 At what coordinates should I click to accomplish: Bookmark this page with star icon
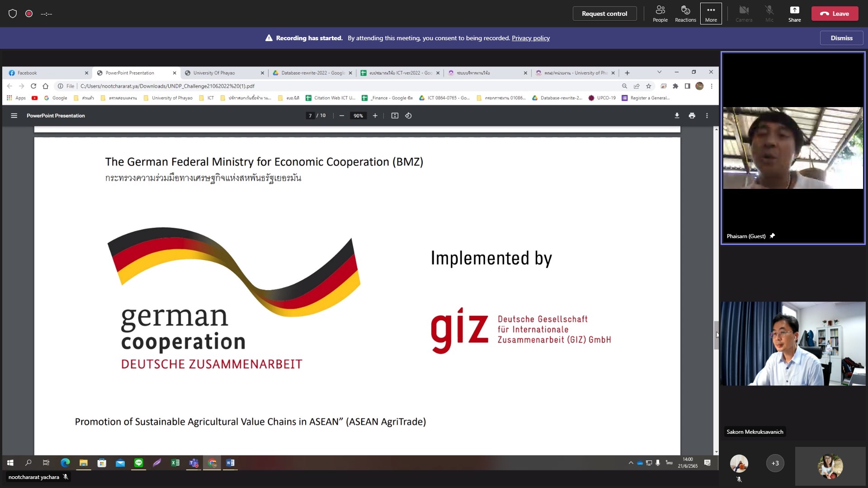(649, 86)
